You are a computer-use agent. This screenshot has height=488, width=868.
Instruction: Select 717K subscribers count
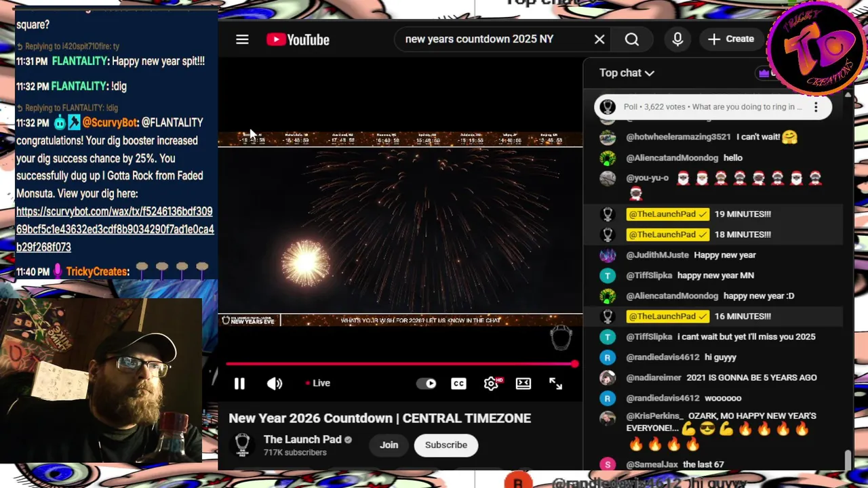tap(295, 453)
